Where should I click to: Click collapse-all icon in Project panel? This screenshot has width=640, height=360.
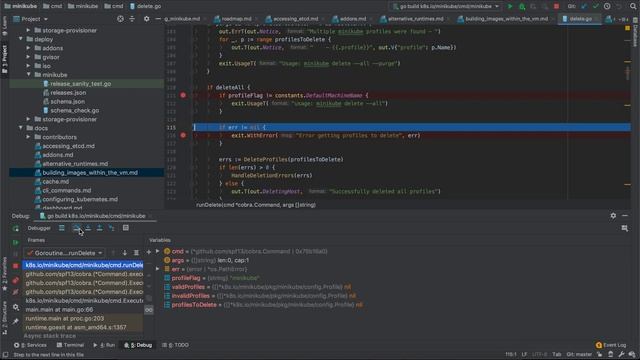(132, 19)
